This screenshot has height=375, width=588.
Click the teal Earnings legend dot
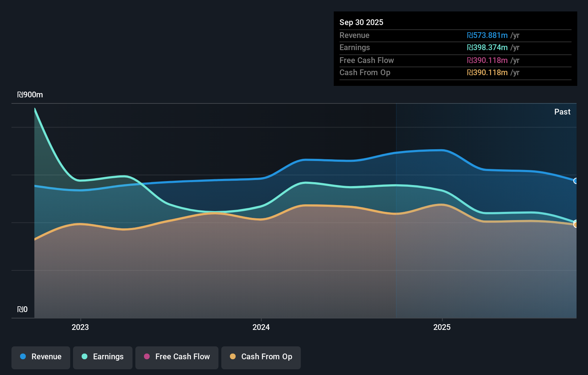pyautogui.click(x=84, y=357)
